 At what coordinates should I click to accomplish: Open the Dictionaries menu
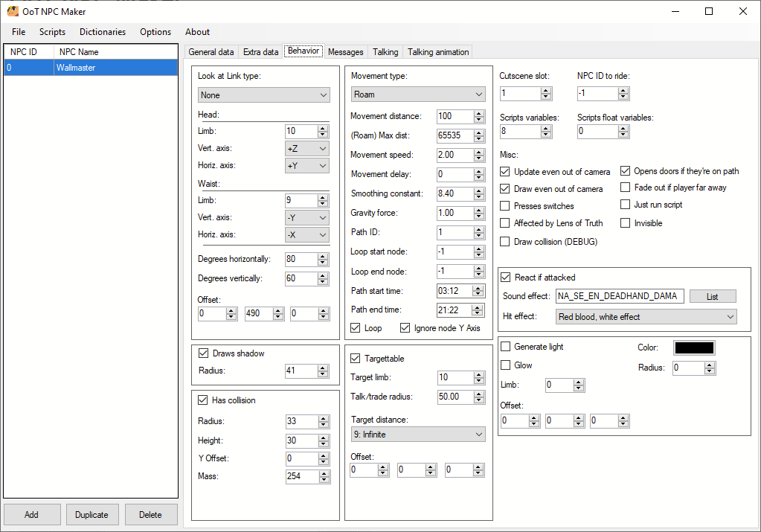[x=103, y=32]
